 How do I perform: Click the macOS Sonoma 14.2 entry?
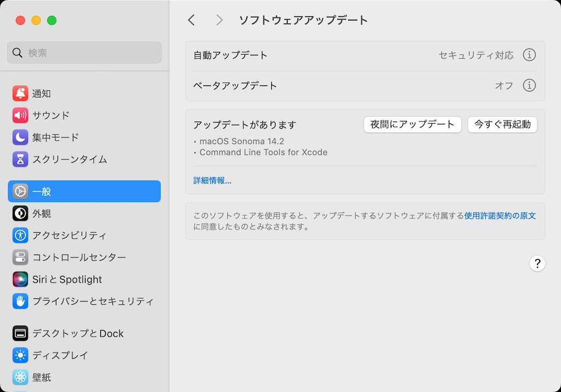(242, 141)
